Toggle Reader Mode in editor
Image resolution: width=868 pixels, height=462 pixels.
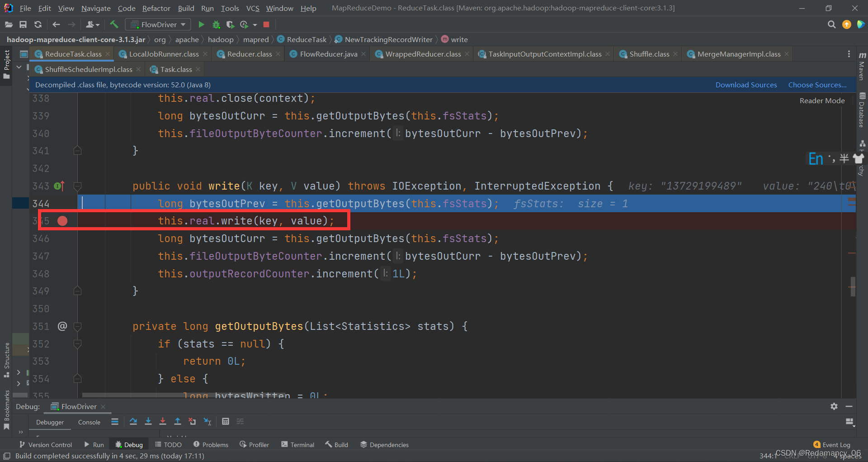822,100
